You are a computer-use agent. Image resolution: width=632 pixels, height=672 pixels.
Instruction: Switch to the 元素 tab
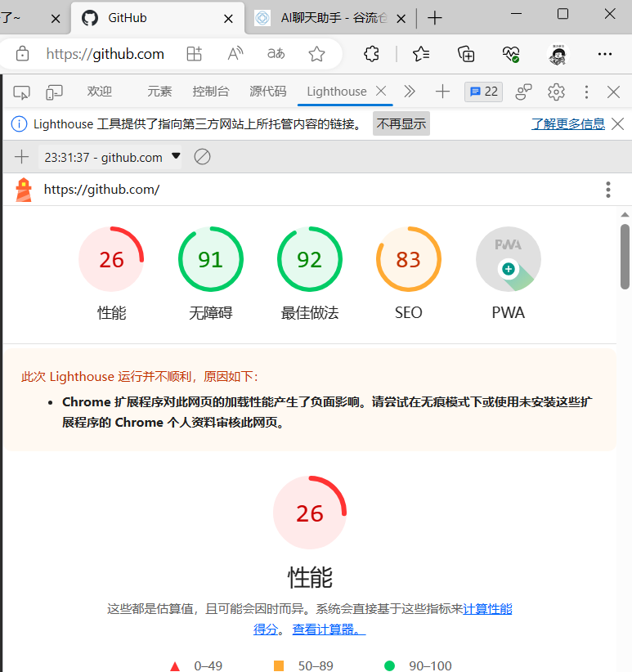159,92
